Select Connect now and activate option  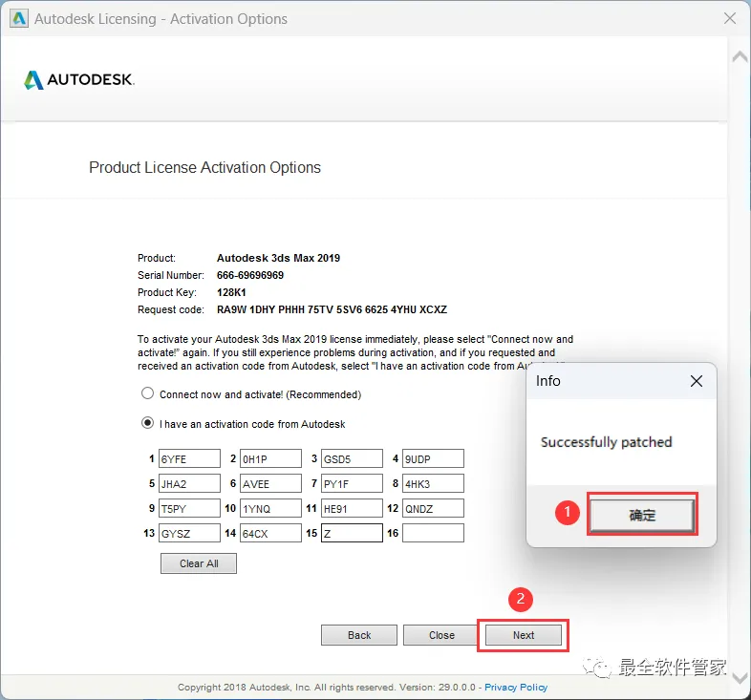147,393
